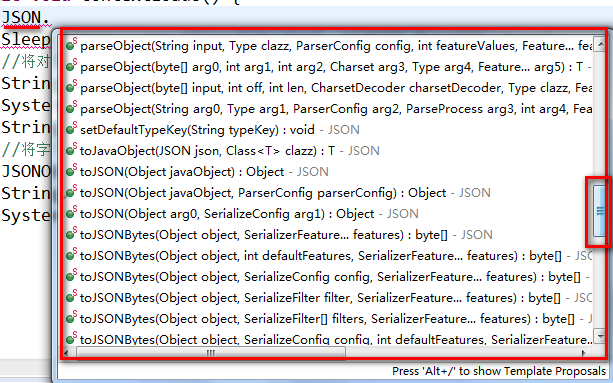Viewport: 613px width, 383px height.
Task: Pick parseObject(byte[] arg0, int arg1, int arg2) row
Action: click(328, 67)
